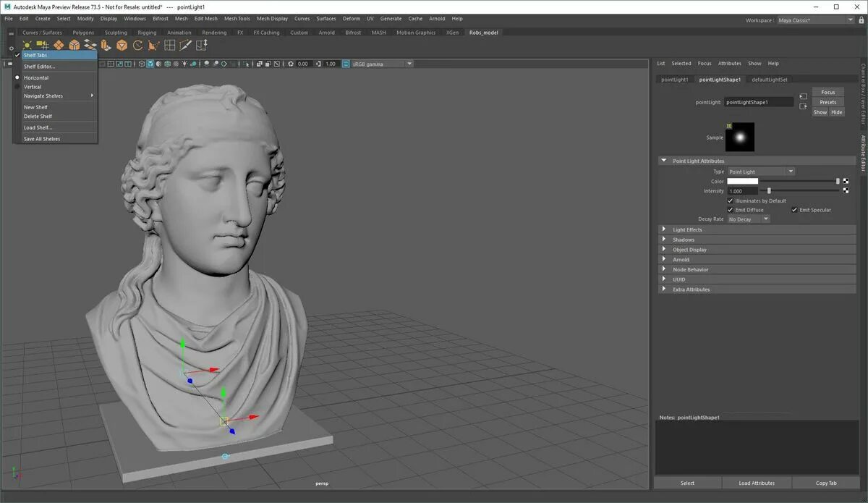868x503 pixels.
Task: Toggle smooth shade all highlighted cube icon
Action: coord(150,64)
